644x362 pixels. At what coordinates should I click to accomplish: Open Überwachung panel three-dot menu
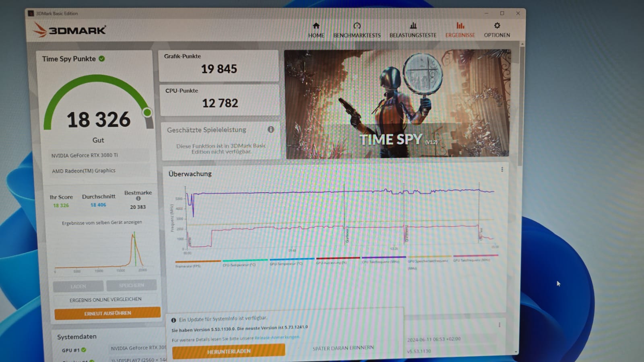click(502, 169)
